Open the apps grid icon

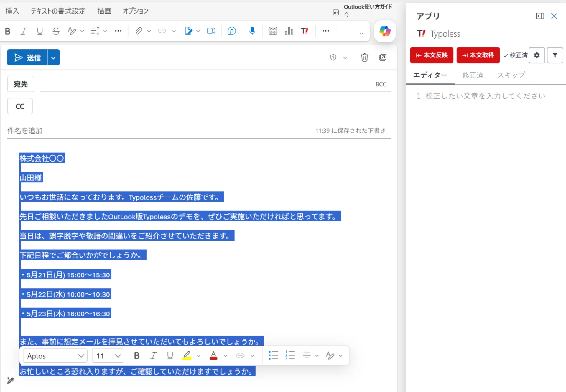(273, 31)
